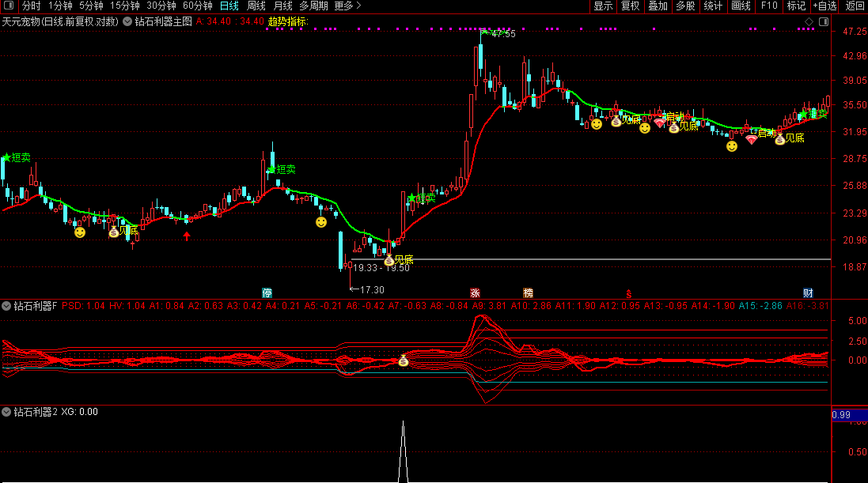This screenshot has width=868, height=483.
Task: Click the 停 event marker below the chart
Action: 267,292
